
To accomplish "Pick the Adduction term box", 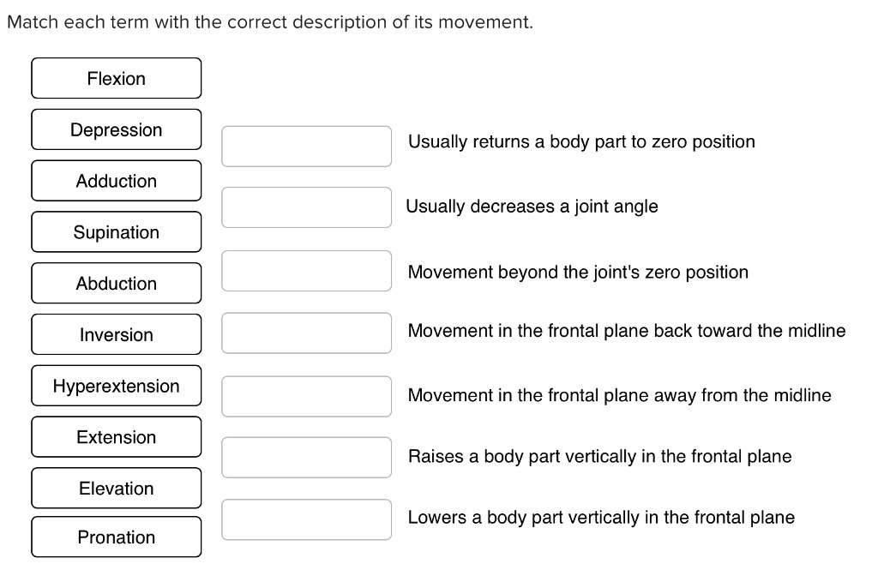I will click(117, 181).
